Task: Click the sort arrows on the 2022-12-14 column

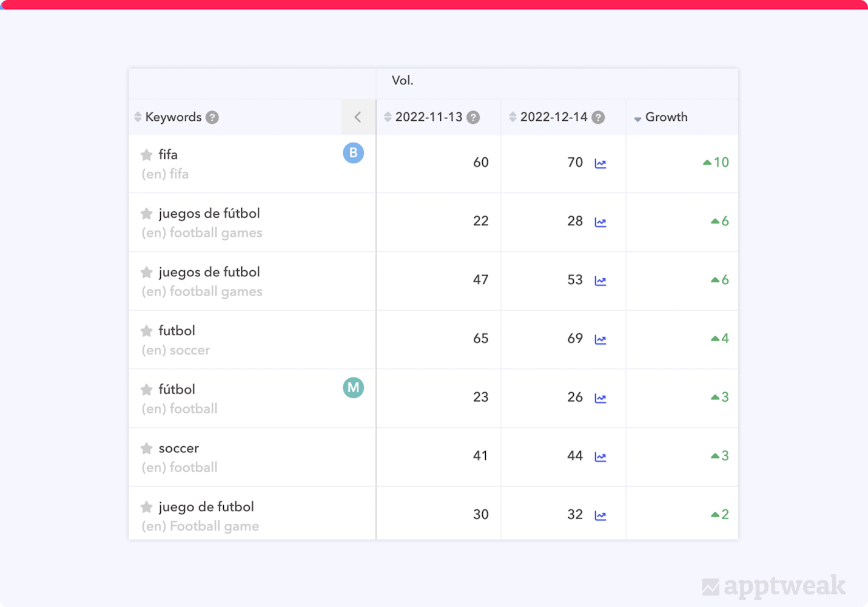Action: pyautogui.click(x=511, y=117)
